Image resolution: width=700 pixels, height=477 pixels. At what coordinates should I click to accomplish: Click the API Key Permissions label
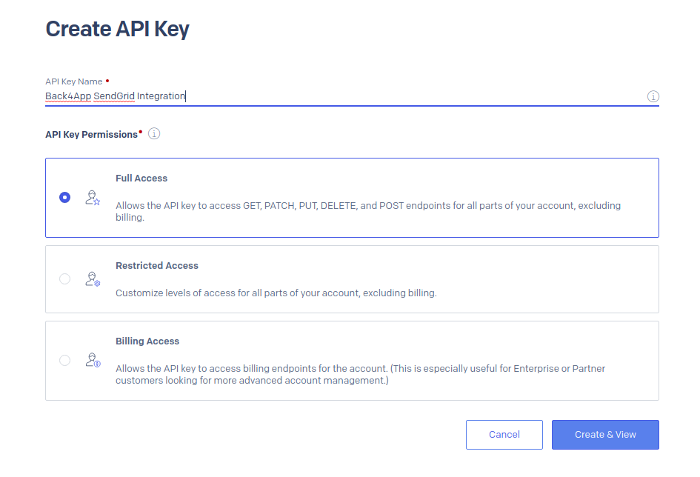point(92,134)
